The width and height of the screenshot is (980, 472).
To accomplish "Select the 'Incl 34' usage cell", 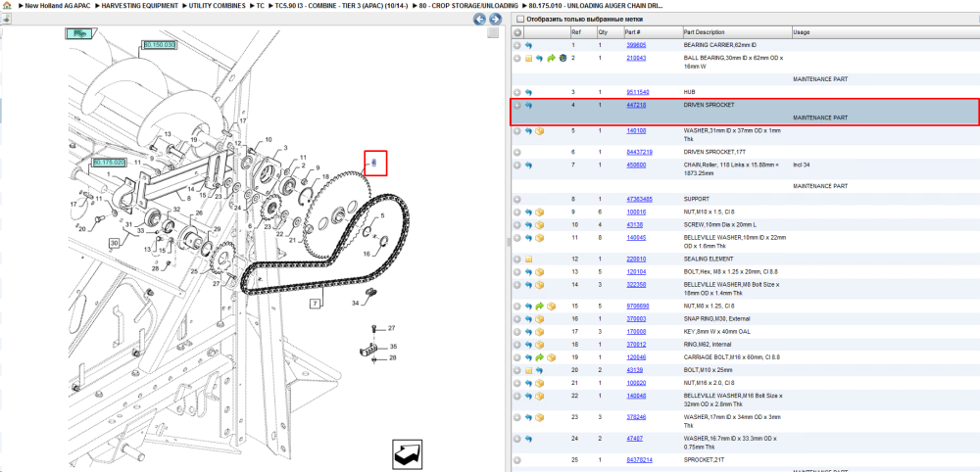I will 802,165.
